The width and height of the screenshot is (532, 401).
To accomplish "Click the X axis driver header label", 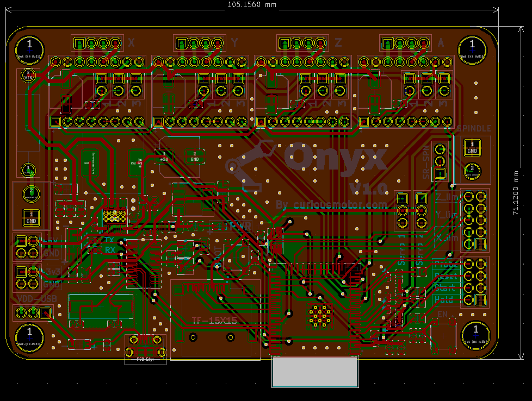I will 131,43.
